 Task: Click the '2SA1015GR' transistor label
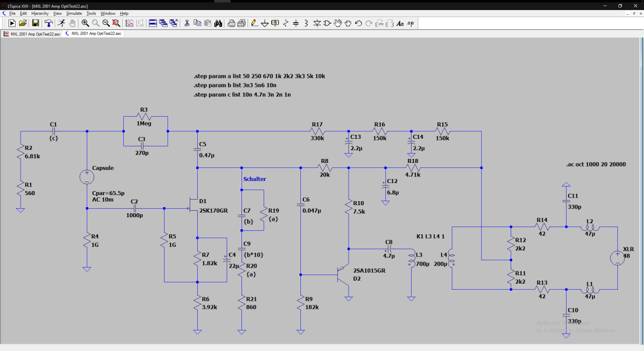[x=369, y=270]
